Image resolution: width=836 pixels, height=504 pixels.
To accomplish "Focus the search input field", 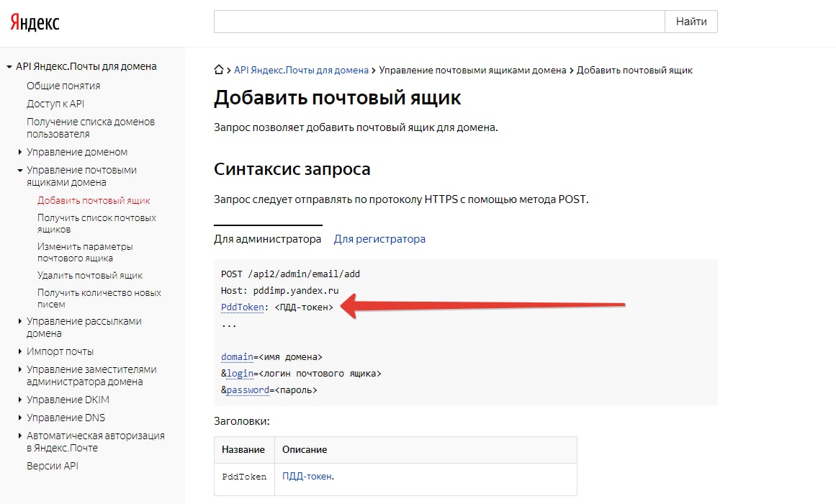I will point(439,22).
